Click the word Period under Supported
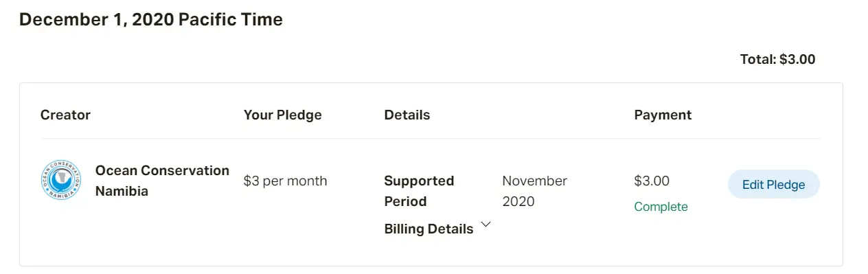Viewport: 868px width, 274px height. [x=405, y=201]
